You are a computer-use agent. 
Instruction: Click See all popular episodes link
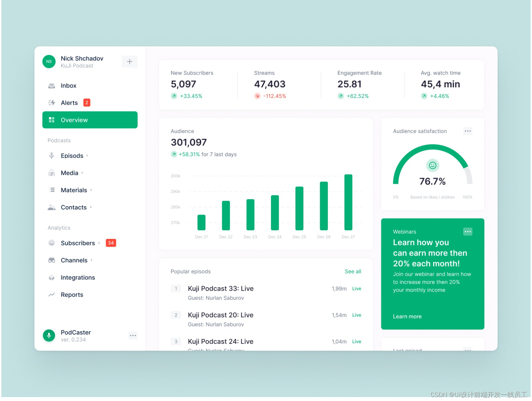pos(353,272)
